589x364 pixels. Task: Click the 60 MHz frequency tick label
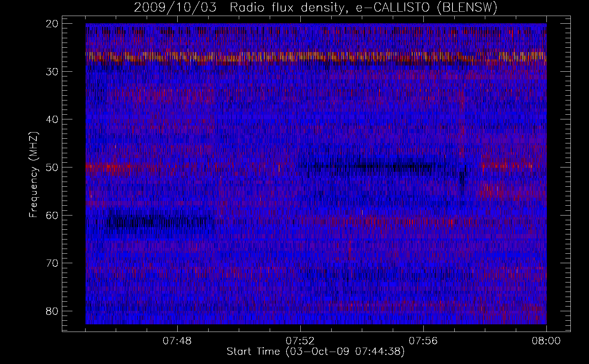tap(52, 215)
